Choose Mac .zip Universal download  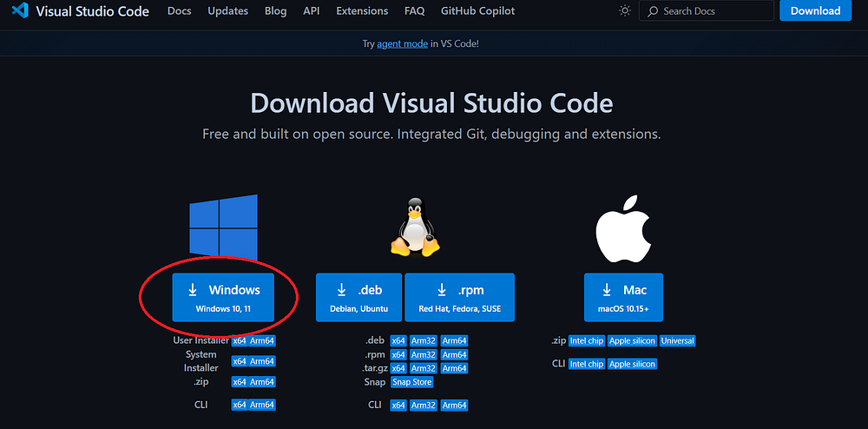[x=678, y=341]
